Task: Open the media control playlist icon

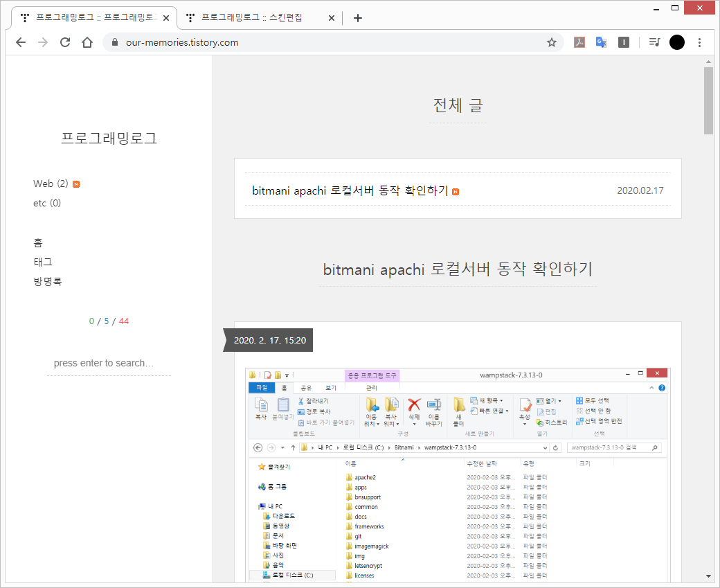Action: tap(654, 42)
